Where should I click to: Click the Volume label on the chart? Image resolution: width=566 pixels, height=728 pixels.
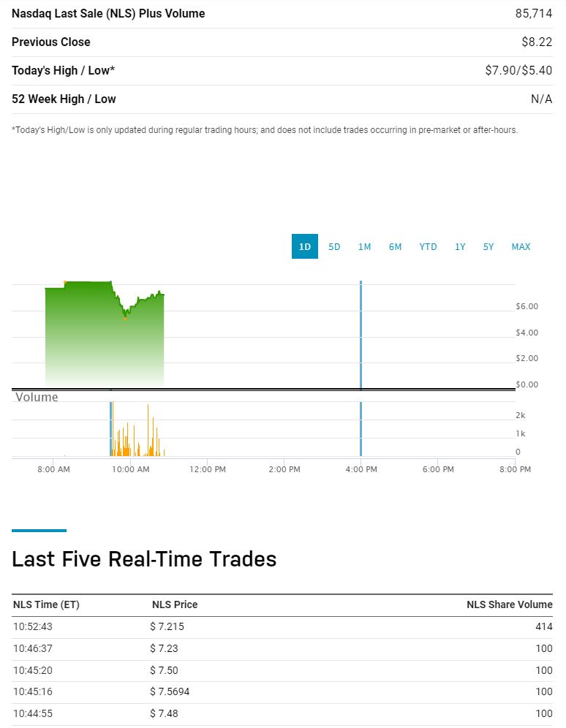tap(37, 397)
